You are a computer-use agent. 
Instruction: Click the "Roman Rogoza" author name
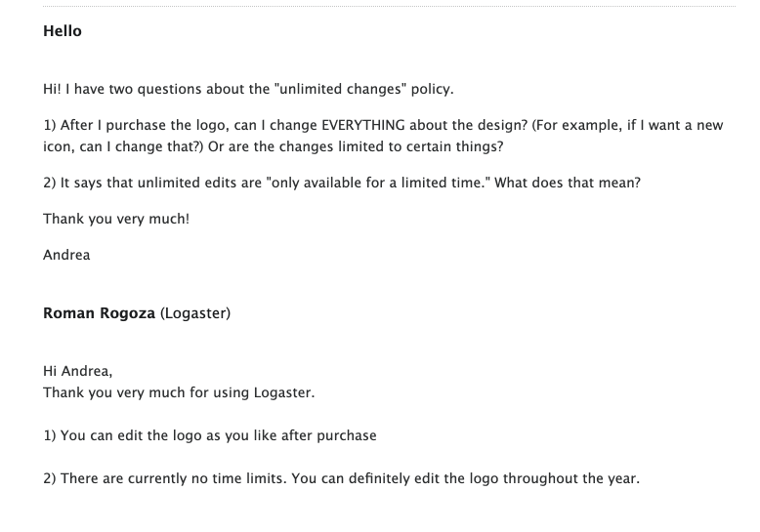click(99, 313)
